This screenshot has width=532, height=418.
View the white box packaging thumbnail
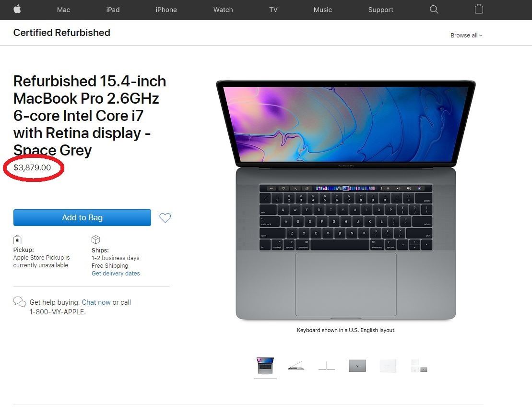(x=388, y=366)
